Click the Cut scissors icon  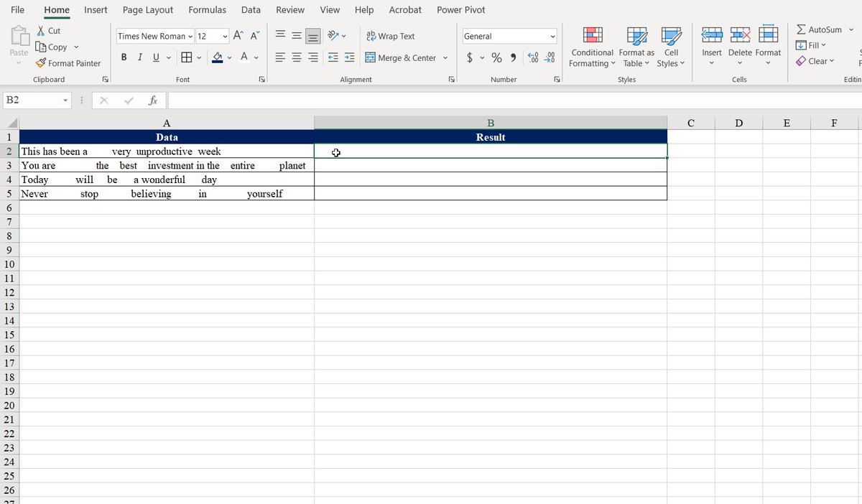(x=41, y=31)
